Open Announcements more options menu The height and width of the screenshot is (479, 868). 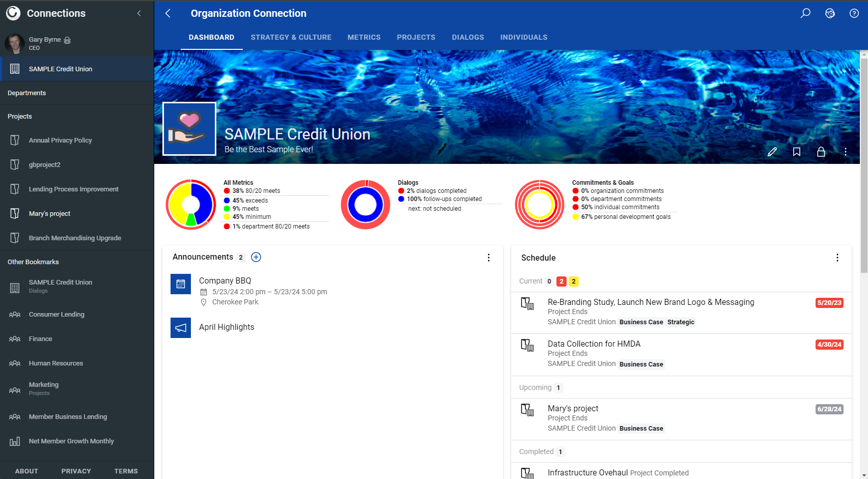489,258
